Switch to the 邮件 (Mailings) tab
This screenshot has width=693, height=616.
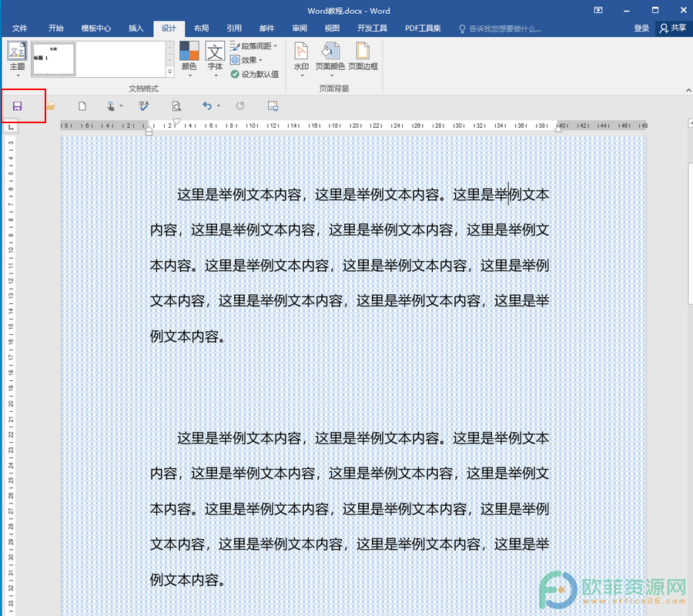coord(267,28)
